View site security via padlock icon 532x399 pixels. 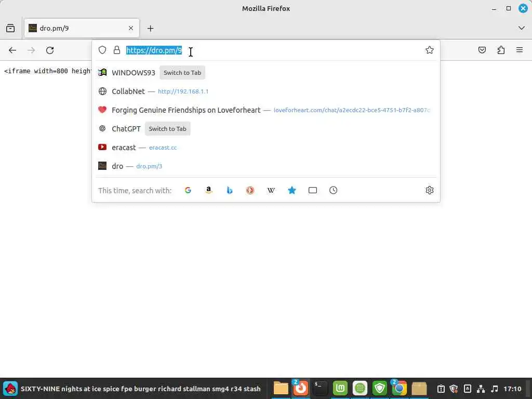click(117, 50)
